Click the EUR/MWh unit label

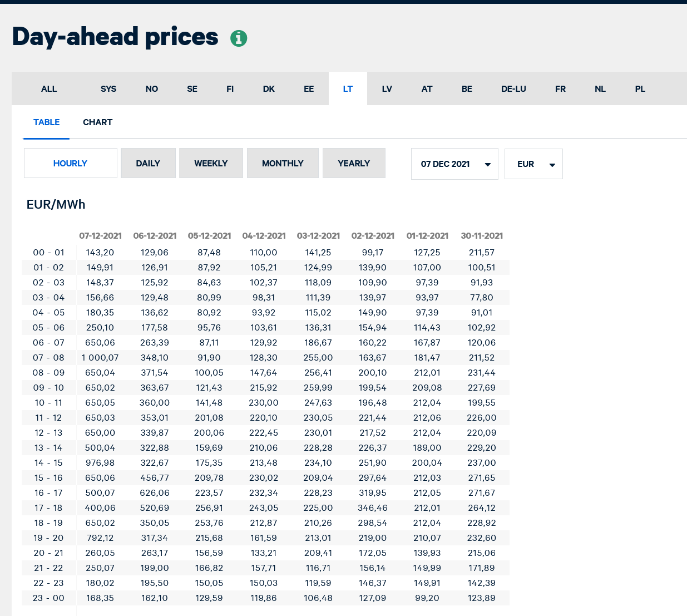click(56, 205)
